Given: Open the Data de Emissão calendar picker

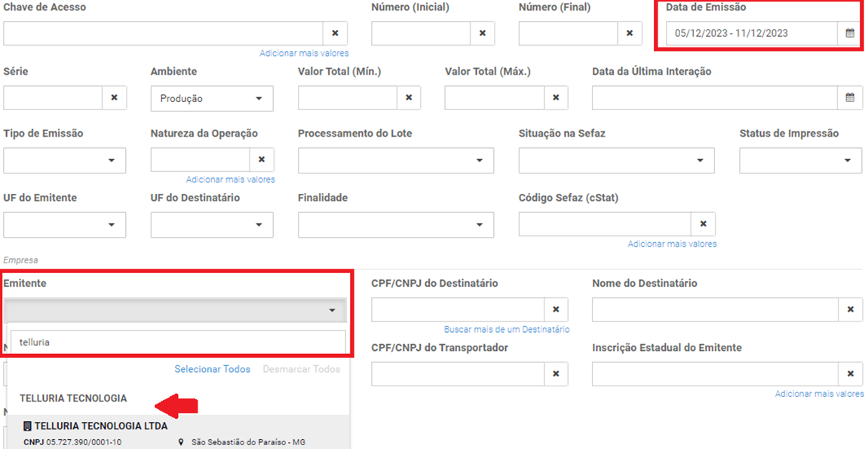Looking at the screenshot, I should 850,33.
